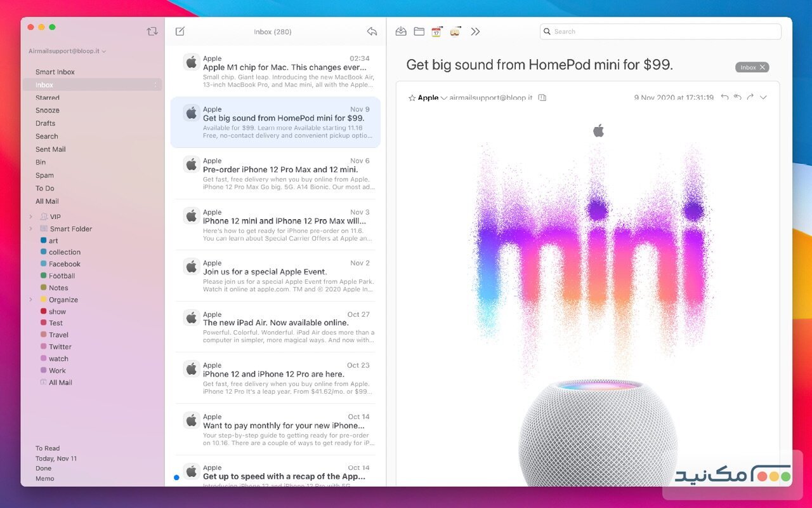Archive the HomePod mini email
Viewport: 812px width, 508px height.
400,31
